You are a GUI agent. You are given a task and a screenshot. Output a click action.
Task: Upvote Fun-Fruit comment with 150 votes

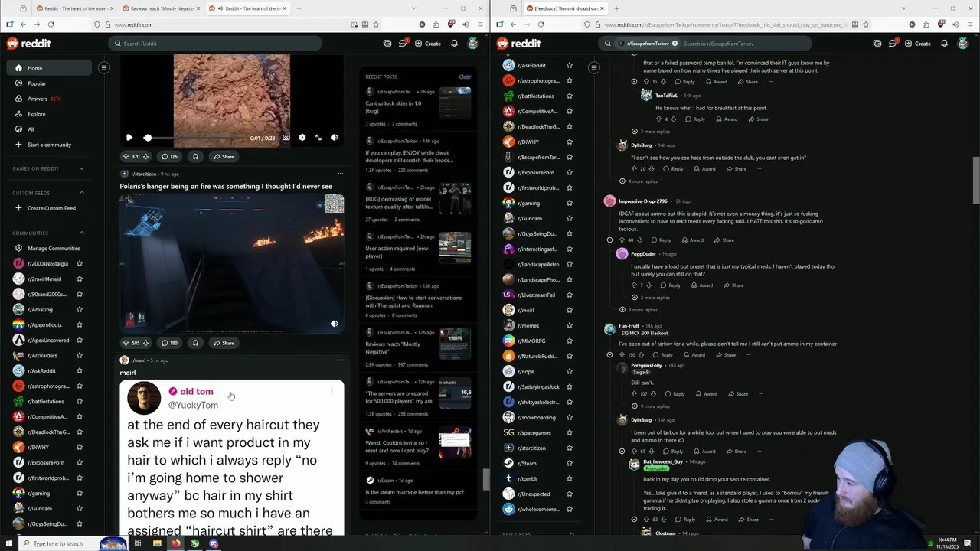point(622,355)
